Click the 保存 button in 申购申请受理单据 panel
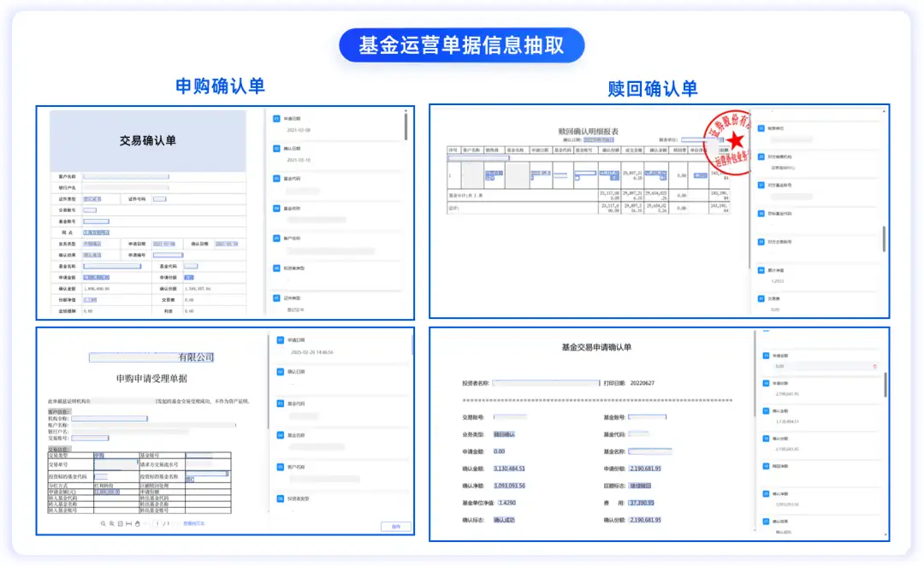 coord(395,527)
